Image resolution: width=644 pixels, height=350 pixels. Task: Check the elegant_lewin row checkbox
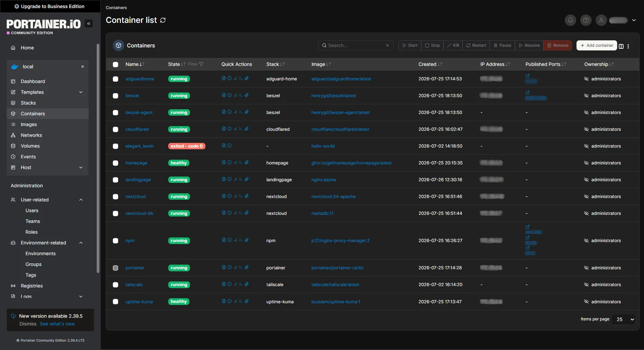coord(116,146)
